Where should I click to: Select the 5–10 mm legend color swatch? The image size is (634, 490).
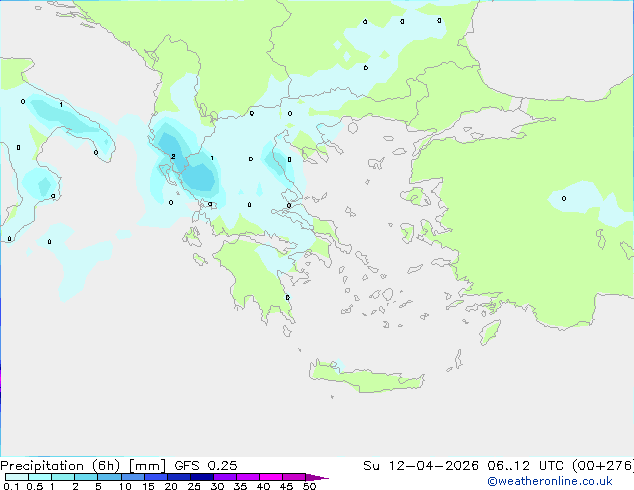click(109, 477)
